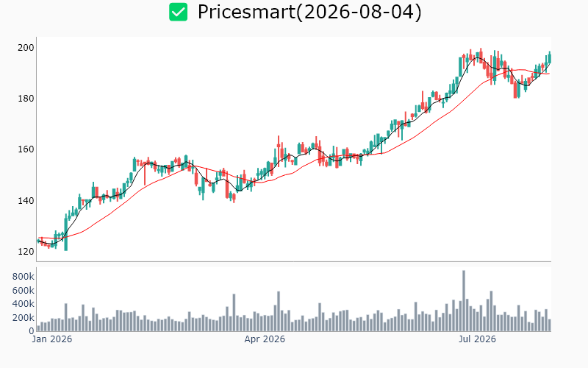Click the last candlestick on the price chart
The image size is (588, 368).
(x=550, y=58)
